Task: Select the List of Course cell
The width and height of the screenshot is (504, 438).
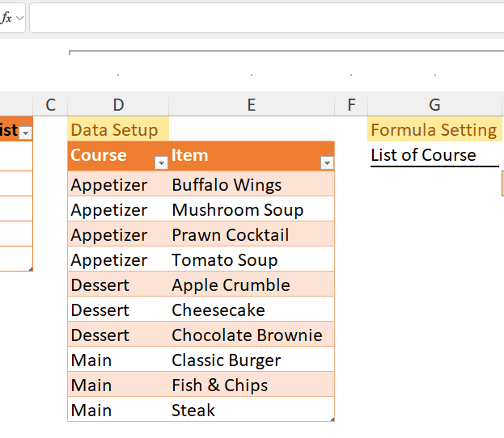Action: (434, 155)
